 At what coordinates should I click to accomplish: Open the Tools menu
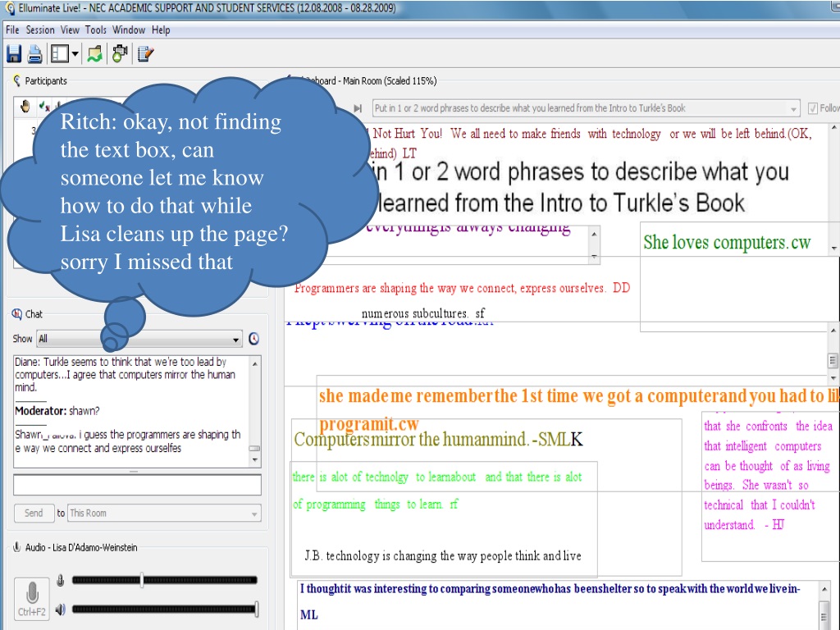[96, 30]
